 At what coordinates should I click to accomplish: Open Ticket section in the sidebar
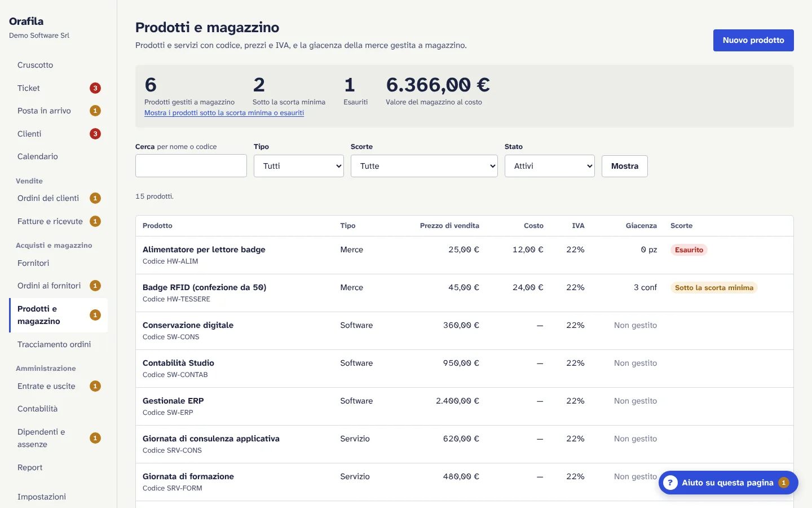[x=59, y=88]
